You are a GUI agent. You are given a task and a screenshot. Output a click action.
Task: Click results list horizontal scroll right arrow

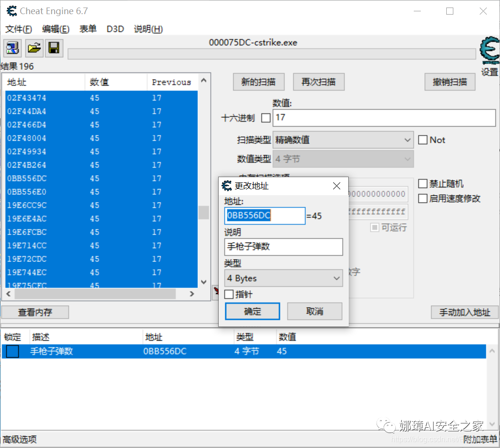point(192,293)
